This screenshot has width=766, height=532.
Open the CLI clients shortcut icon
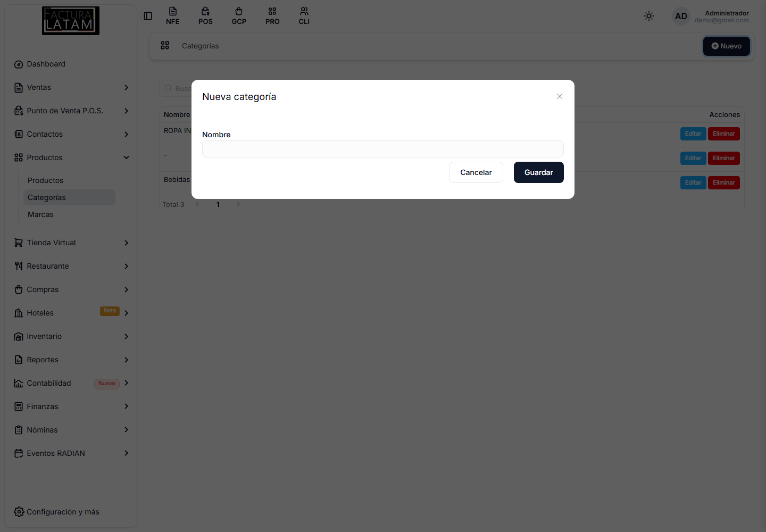[304, 11]
